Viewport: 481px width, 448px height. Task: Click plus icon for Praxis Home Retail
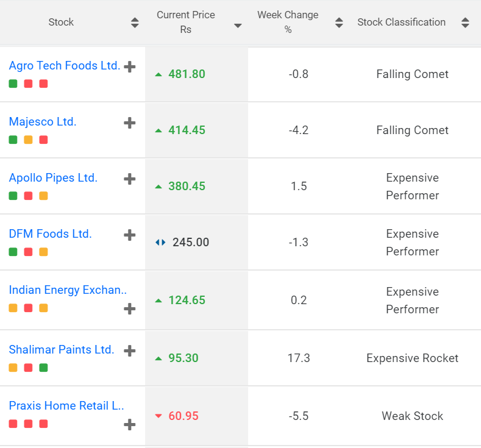click(129, 424)
